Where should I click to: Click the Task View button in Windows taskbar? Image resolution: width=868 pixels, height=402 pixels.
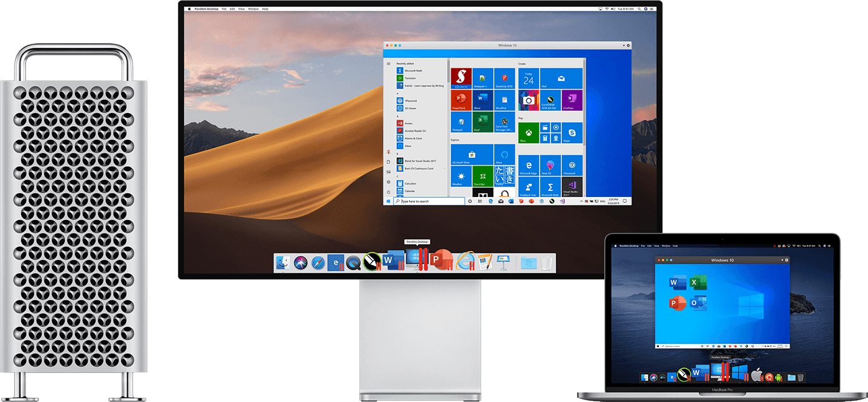pyautogui.click(x=480, y=201)
